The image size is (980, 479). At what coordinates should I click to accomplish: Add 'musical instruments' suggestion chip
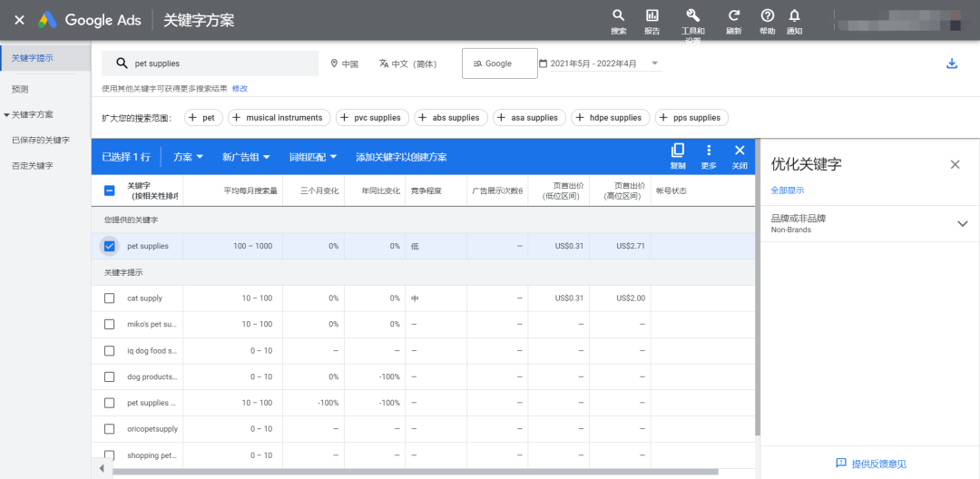pos(279,117)
